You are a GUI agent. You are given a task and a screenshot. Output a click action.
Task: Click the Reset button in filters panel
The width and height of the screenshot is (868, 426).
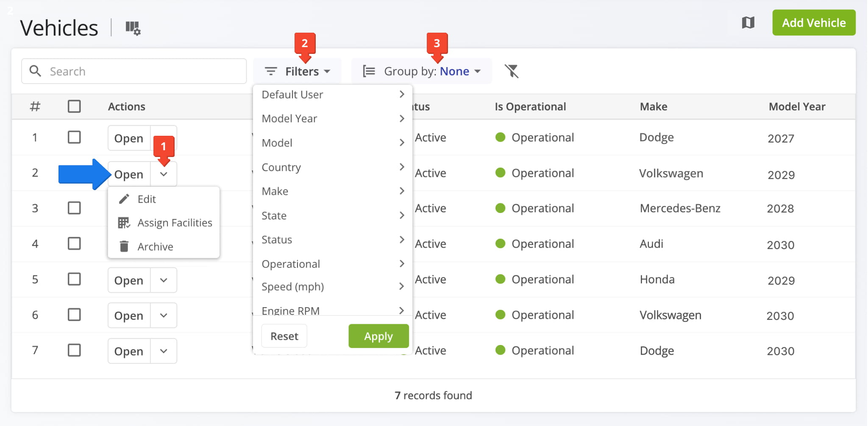point(284,336)
